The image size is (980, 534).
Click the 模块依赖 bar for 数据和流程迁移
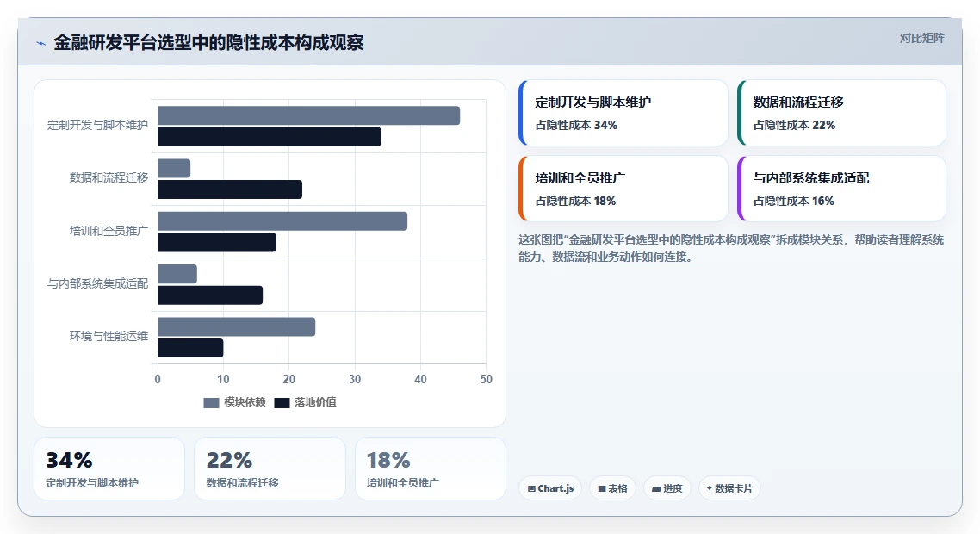174,168
